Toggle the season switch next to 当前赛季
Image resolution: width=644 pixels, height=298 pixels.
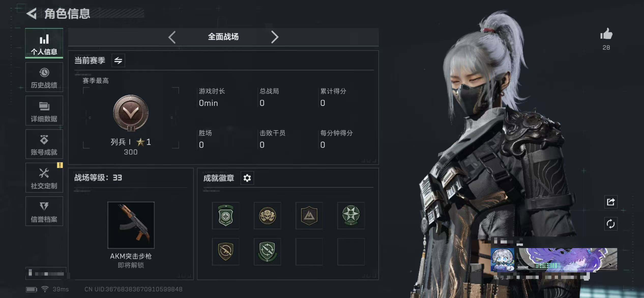click(x=118, y=60)
